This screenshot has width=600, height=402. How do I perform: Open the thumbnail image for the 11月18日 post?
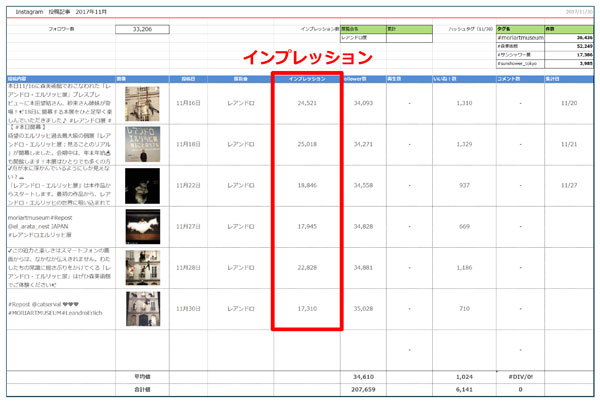(142, 143)
